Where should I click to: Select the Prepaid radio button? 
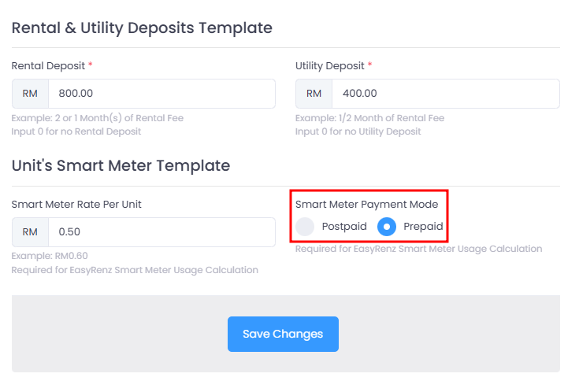[x=387, y=227]
